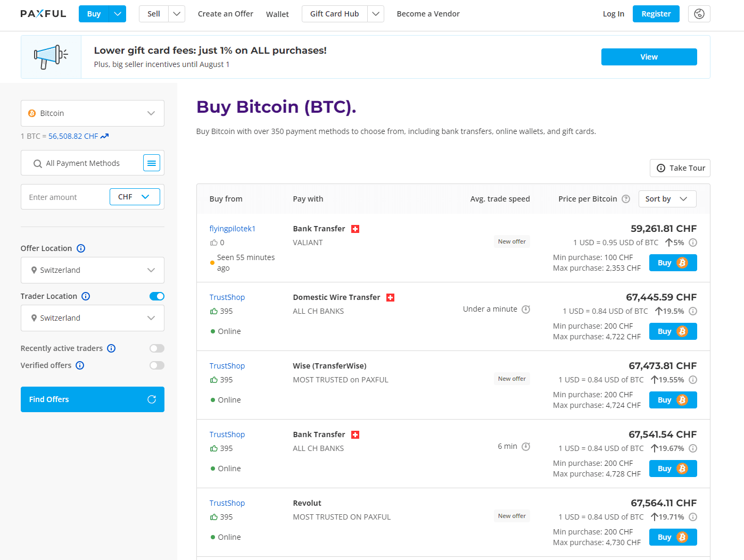Viewport: 744px width, 560px height.
Task: Click the New offer badge on VALIANT offer
Action: (512, 241)
